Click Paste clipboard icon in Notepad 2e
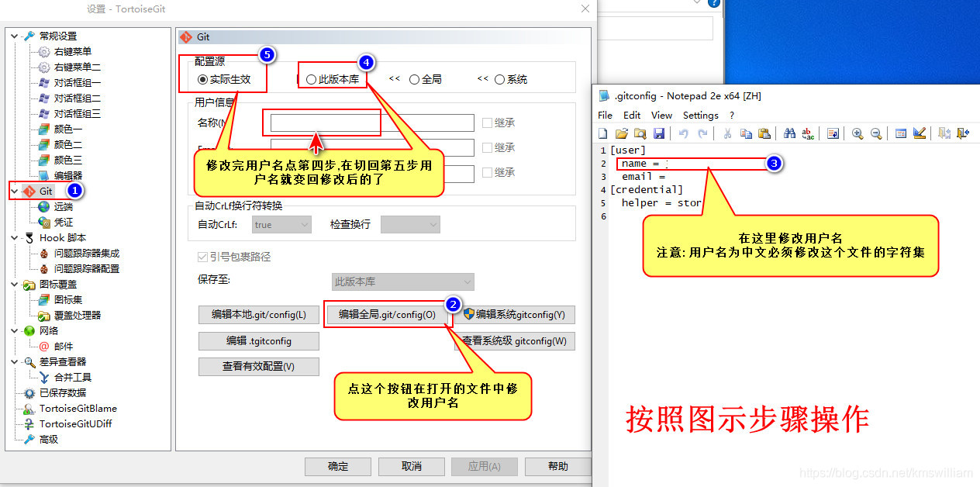980x487 pixels. 764,133
